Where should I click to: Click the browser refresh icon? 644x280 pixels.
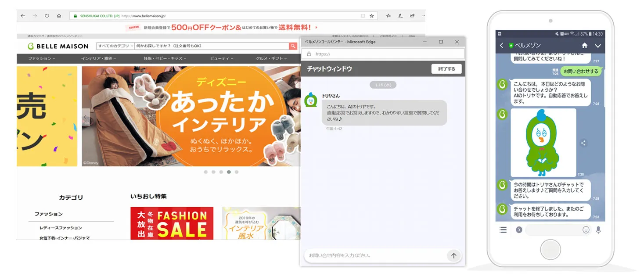click(47, 16)
